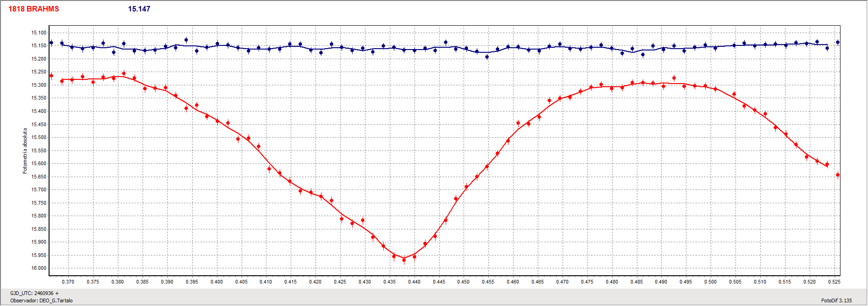Click the 15.500 tick on the y-axis
868x306 pixels.
coord(39,138)
